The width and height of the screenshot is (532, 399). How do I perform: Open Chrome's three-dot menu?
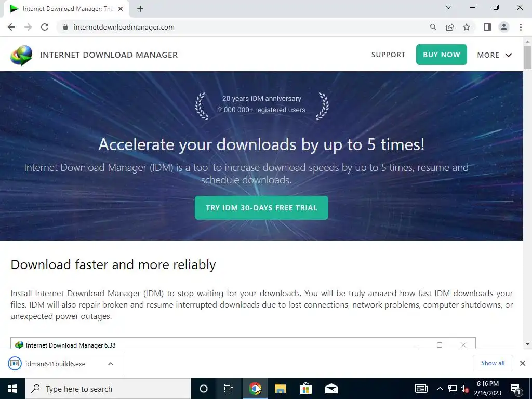(521, 27)
